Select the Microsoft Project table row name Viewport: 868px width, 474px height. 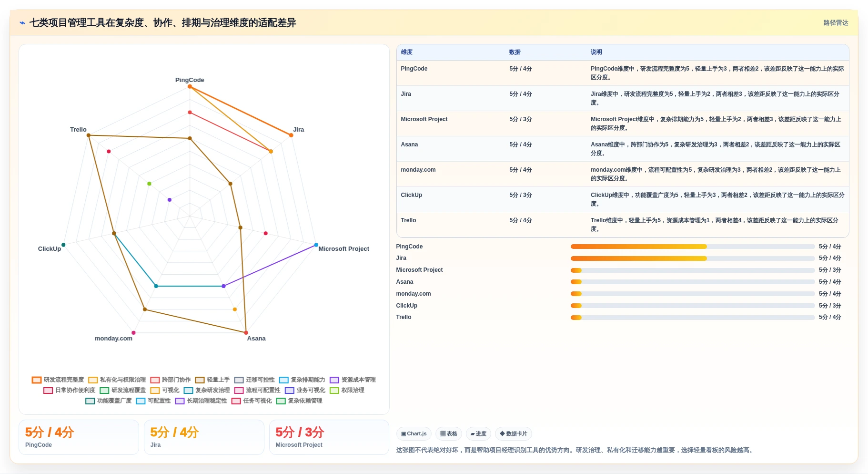coord(424,119)
